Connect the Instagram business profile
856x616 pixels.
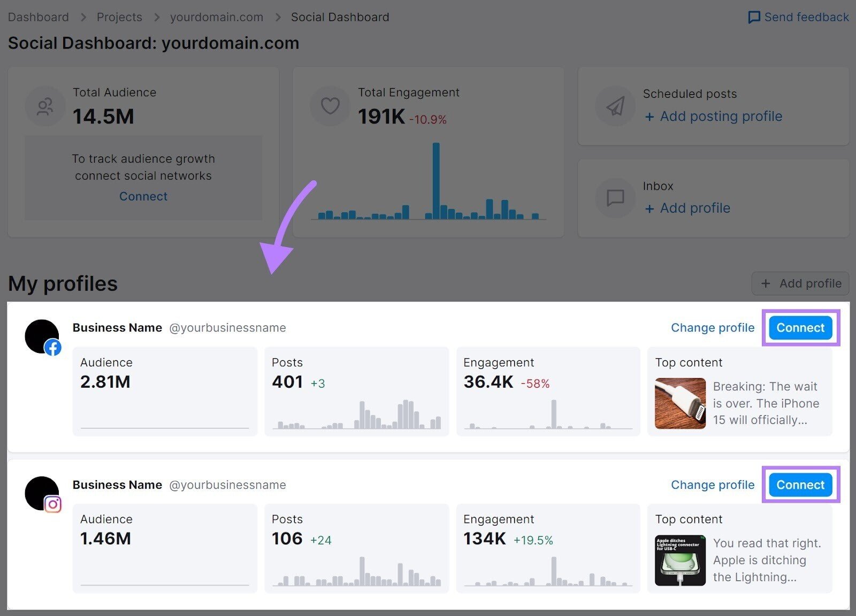[x=799, y=485]
